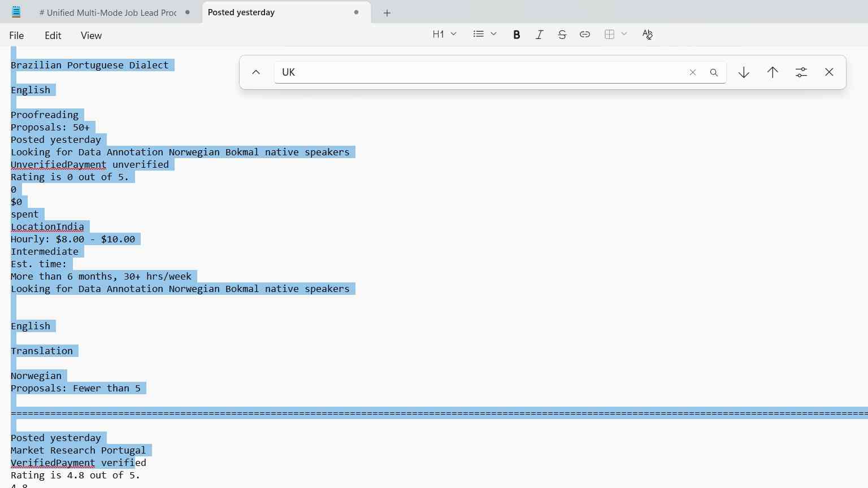868x488 pixels.
Task: Open the File menu
Action: [x=17, y=36]
